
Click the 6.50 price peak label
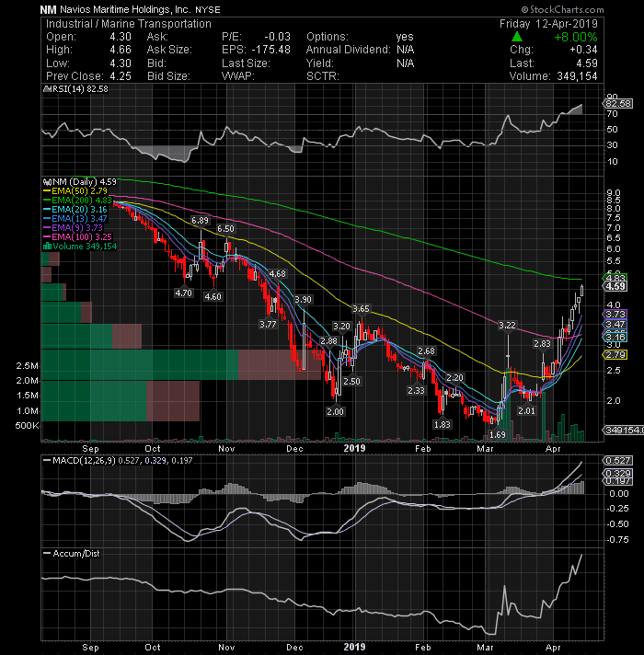pos(225,228)
